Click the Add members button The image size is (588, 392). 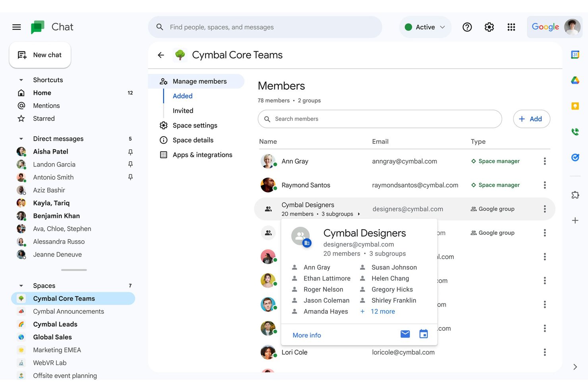531,119
